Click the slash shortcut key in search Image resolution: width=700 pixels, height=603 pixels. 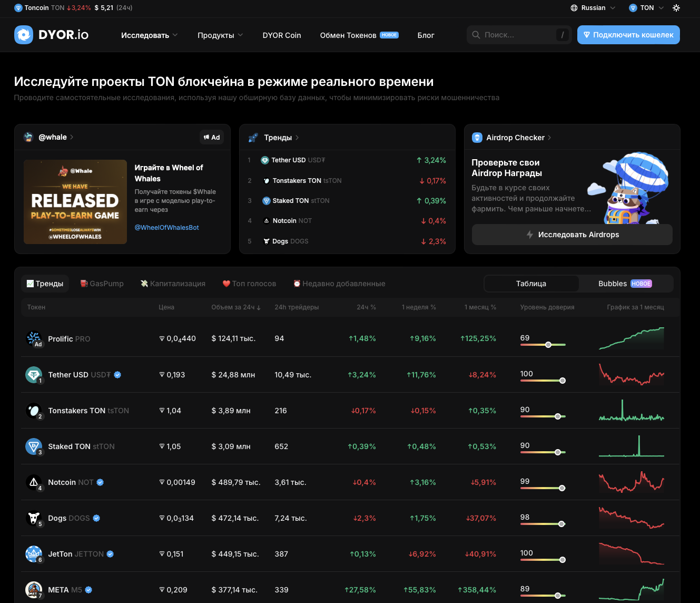coord(563,35)
